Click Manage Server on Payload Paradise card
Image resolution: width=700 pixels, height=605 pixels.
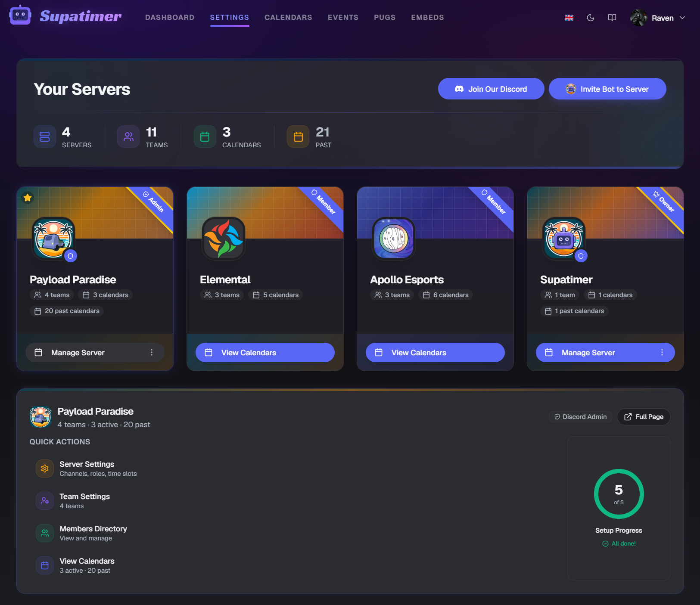pyautogui.click(x=95, y=352)
